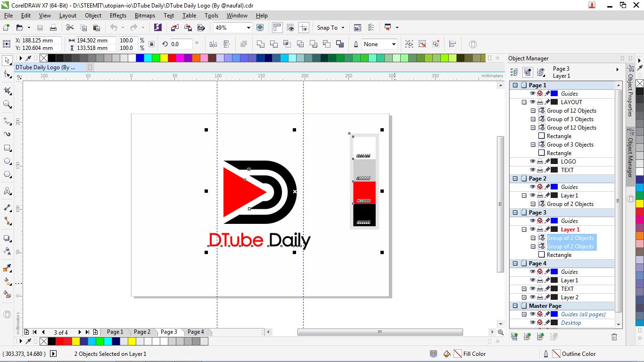This screenshot has width=644, height=362.
Task: Delete selected item via trash icon
Action: tap(614, 337)
